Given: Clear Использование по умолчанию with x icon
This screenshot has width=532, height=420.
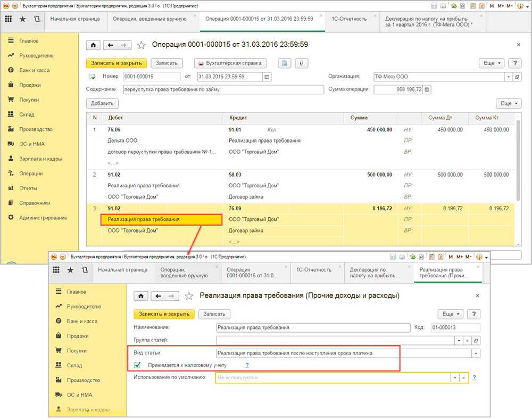Looking at the screenshot, I should [463, 378].
